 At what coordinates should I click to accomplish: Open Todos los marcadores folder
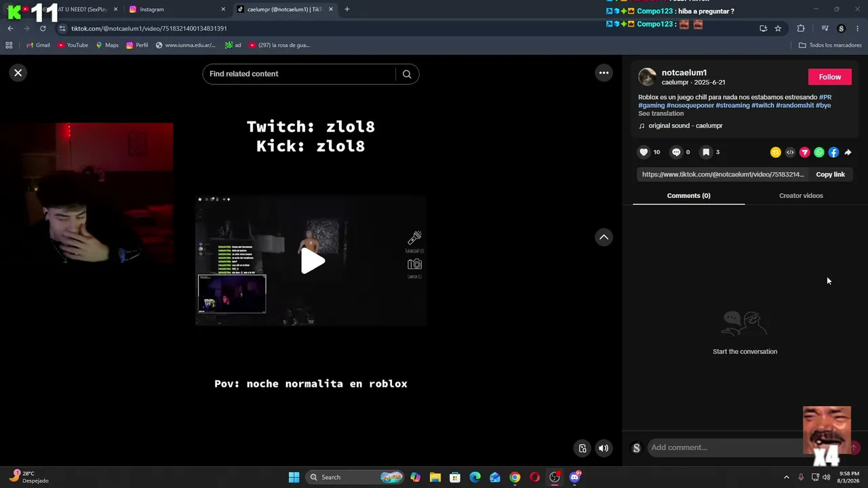click(830, 45)
